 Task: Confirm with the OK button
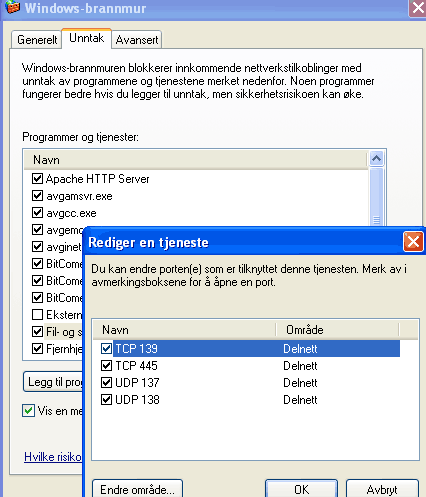301,489
